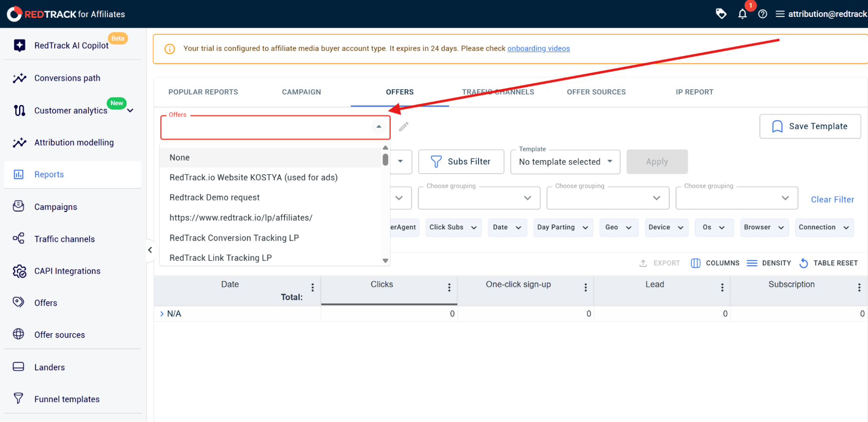Click the Columns button

(x=715, y=263)
